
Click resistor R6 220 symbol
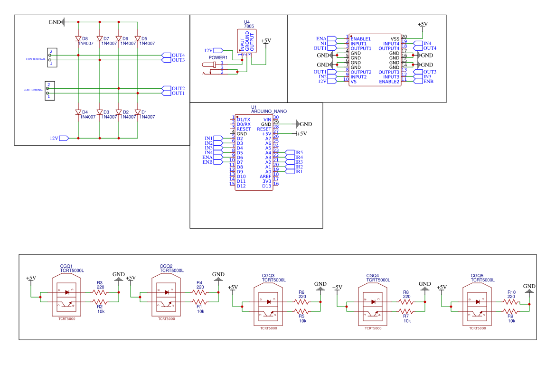point(301,302)
